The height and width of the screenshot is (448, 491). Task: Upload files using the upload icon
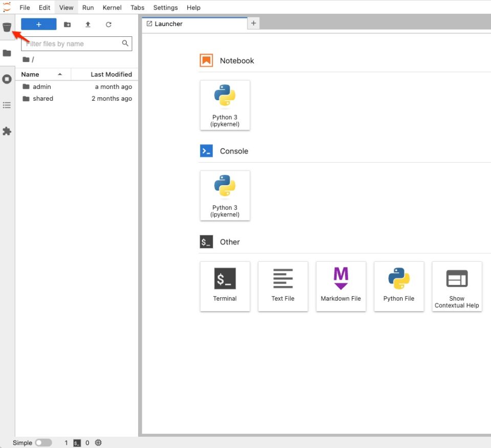88,24
